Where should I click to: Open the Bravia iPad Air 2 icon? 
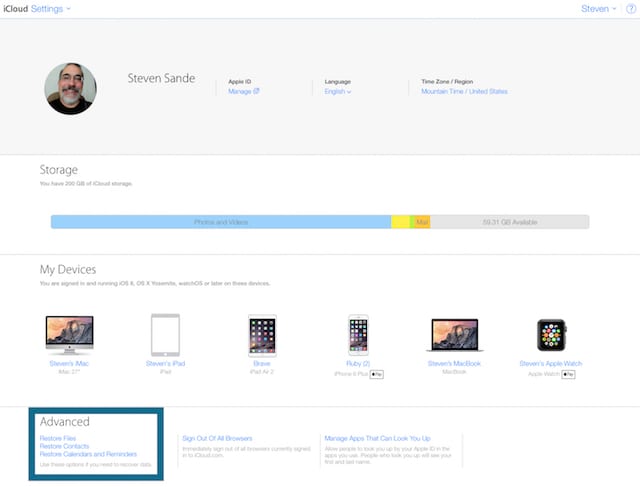[262, 336]
